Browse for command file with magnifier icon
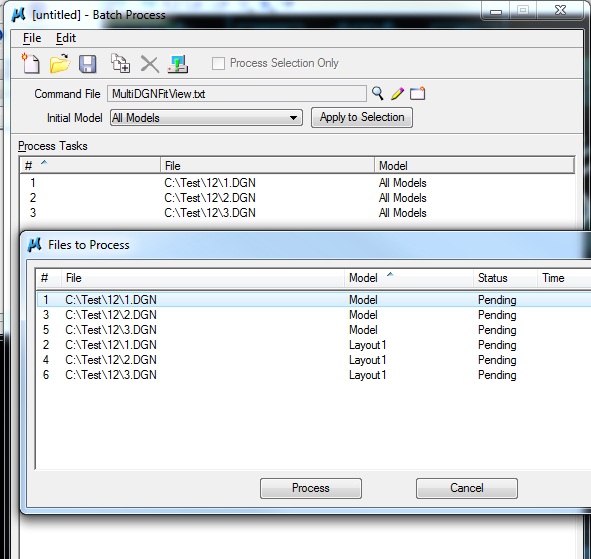 click(x=378, y=93)
